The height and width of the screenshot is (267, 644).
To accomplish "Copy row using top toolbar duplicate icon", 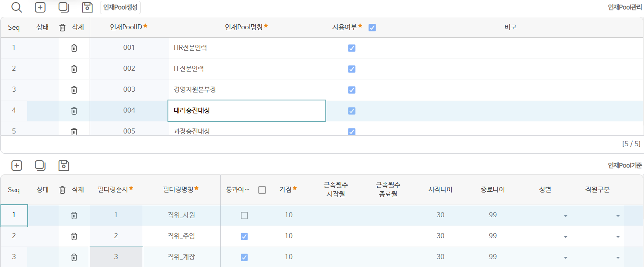I will 64,7.
